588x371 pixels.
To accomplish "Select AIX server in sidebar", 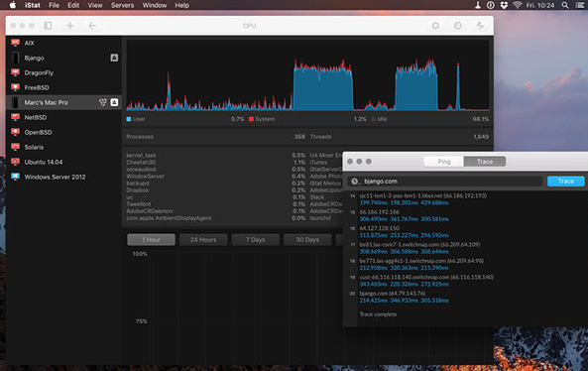I will 63,43.
